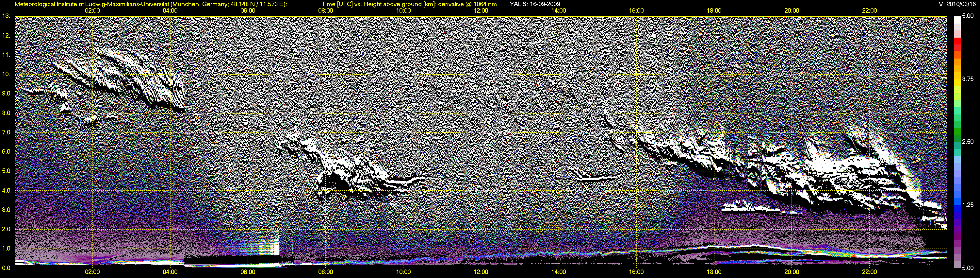980x278 pixels.
Task: Click "20:00" on the lower time axis
Action: coord(792,272)
